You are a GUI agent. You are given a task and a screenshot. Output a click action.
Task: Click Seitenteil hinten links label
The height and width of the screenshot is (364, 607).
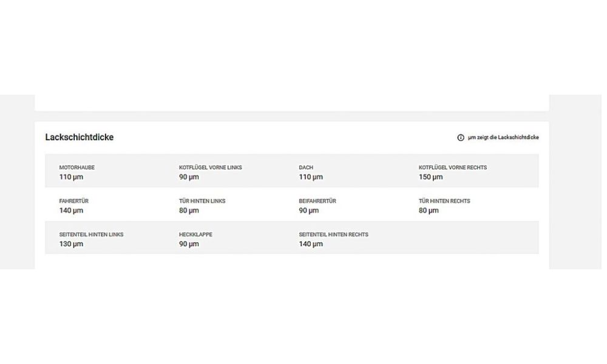click(92, 234)
